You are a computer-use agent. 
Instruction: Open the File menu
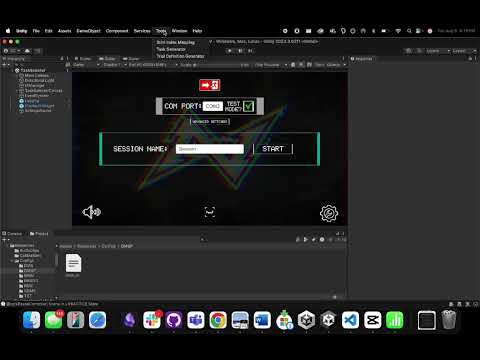click(36, 31)
